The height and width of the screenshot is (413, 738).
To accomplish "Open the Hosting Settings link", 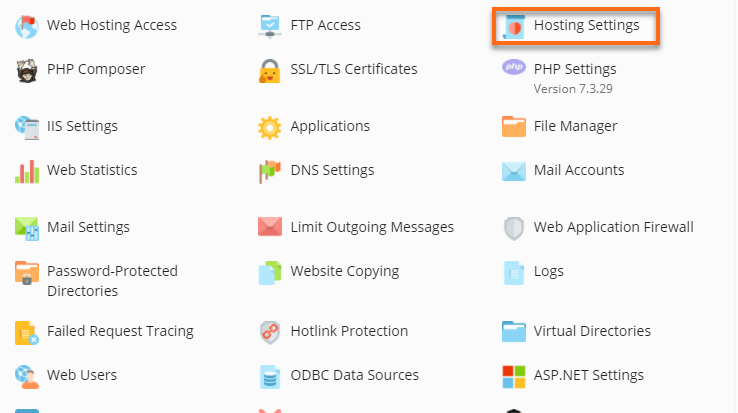I will pos(586,25).
